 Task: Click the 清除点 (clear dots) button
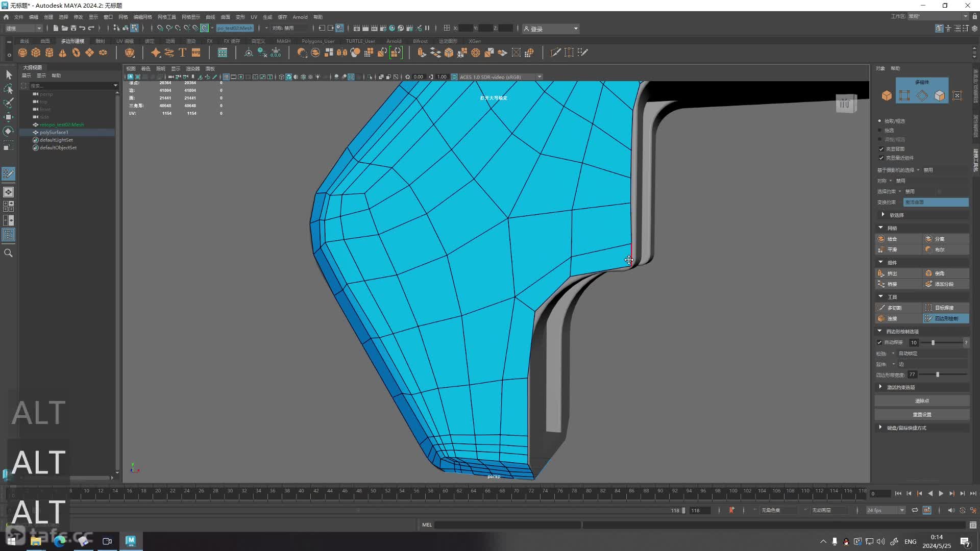922,401
